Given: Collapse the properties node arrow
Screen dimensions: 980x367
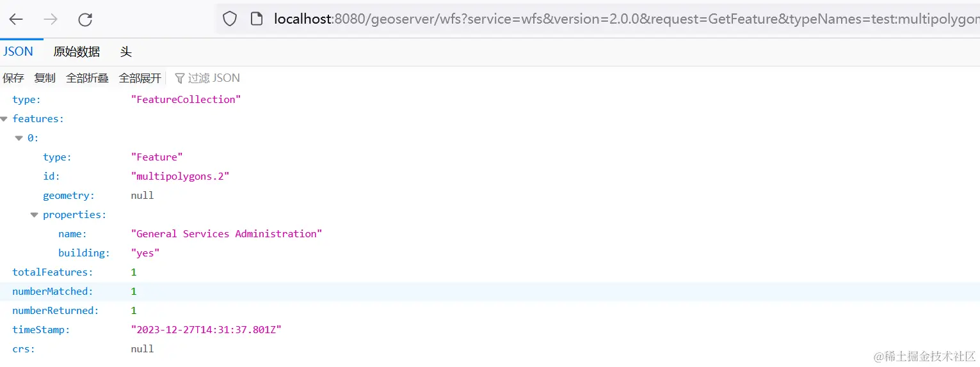Looking at the screenshot, I should point(35,215).
